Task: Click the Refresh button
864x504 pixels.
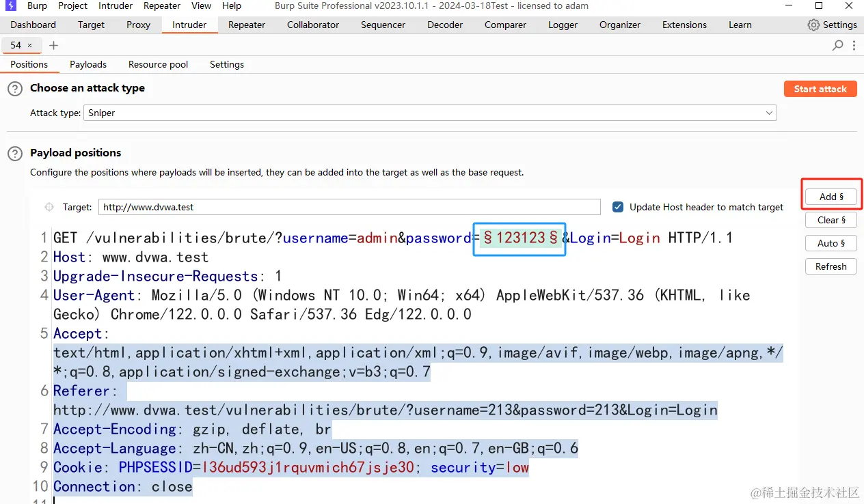Action: coord(831,266)
